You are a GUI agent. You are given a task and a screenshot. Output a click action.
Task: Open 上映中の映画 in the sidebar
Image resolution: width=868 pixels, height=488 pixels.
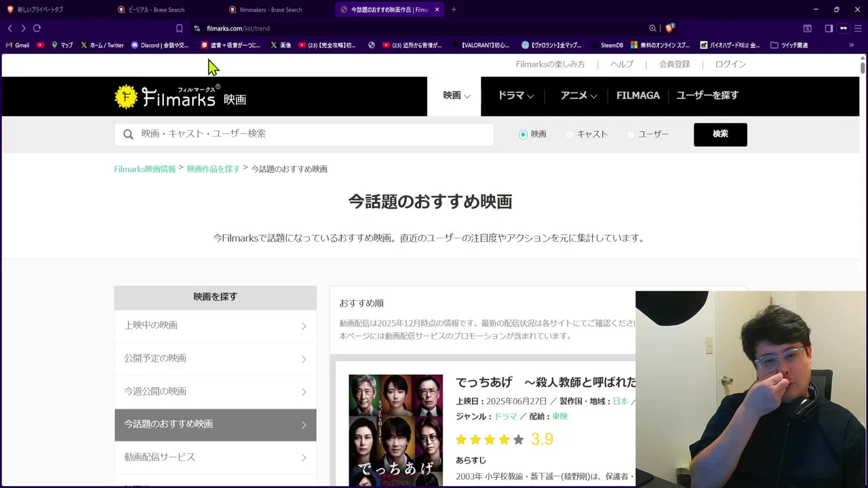216,326
